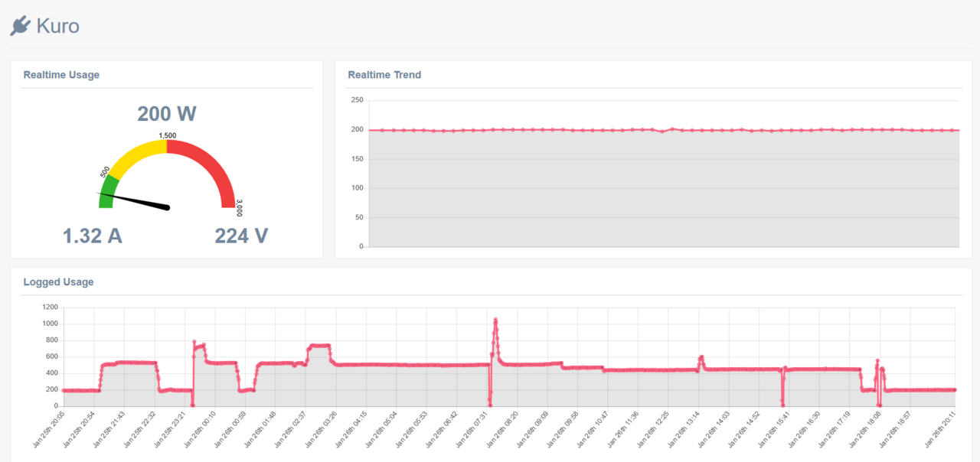Image resolution: width=980 pixels, height=462 pixels.
Task: Click the 1000 y-axis label in Logged Usage
Action: pos(51,324)
